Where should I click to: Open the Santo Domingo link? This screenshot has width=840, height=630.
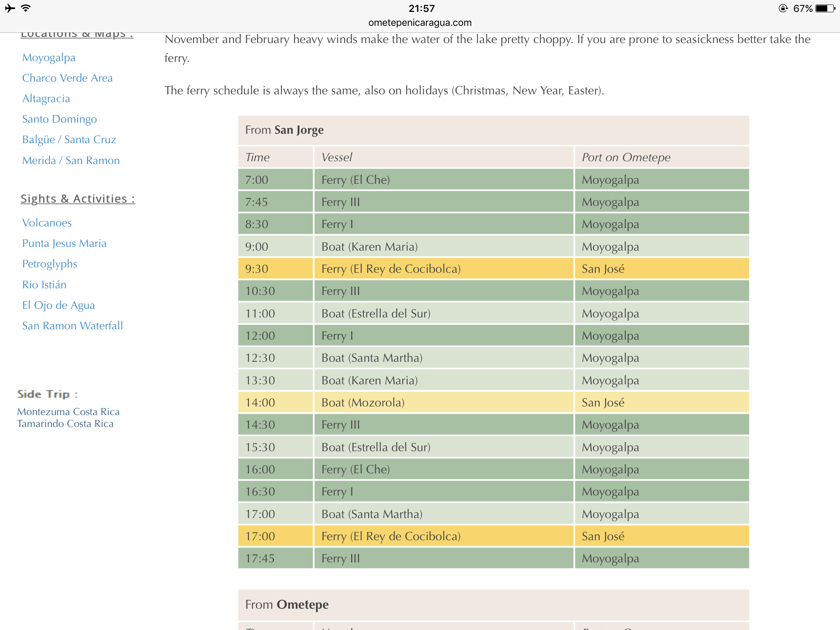click(59, 119)
